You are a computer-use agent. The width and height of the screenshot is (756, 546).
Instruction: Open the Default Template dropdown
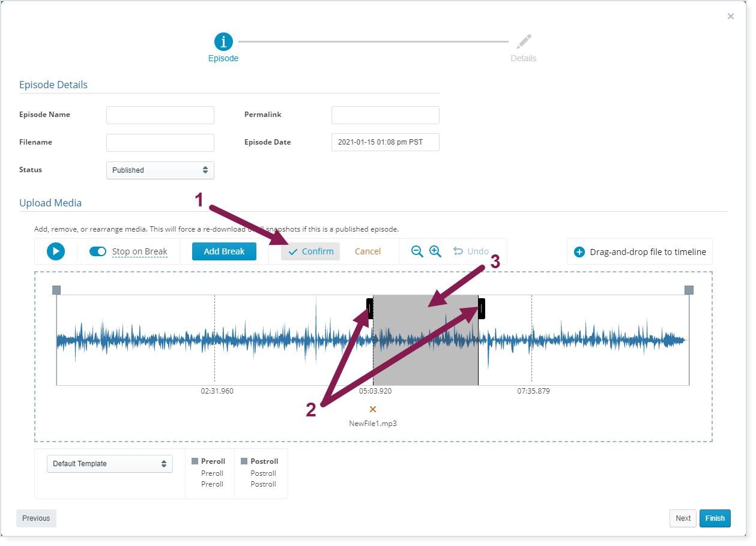(x=110, y=464)
